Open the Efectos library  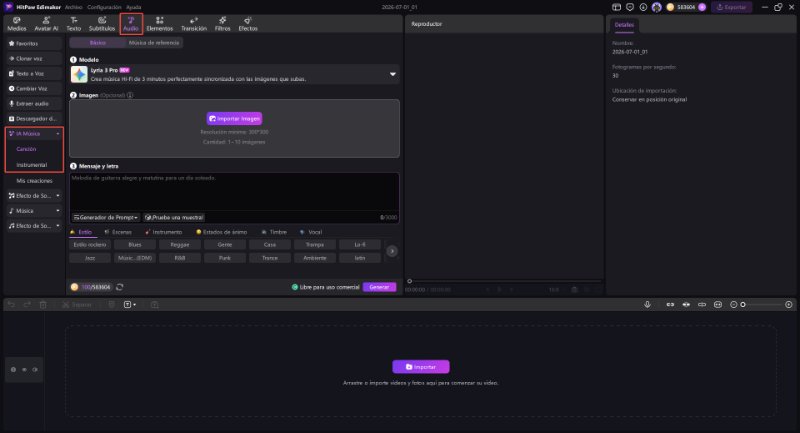pos(248,23)
